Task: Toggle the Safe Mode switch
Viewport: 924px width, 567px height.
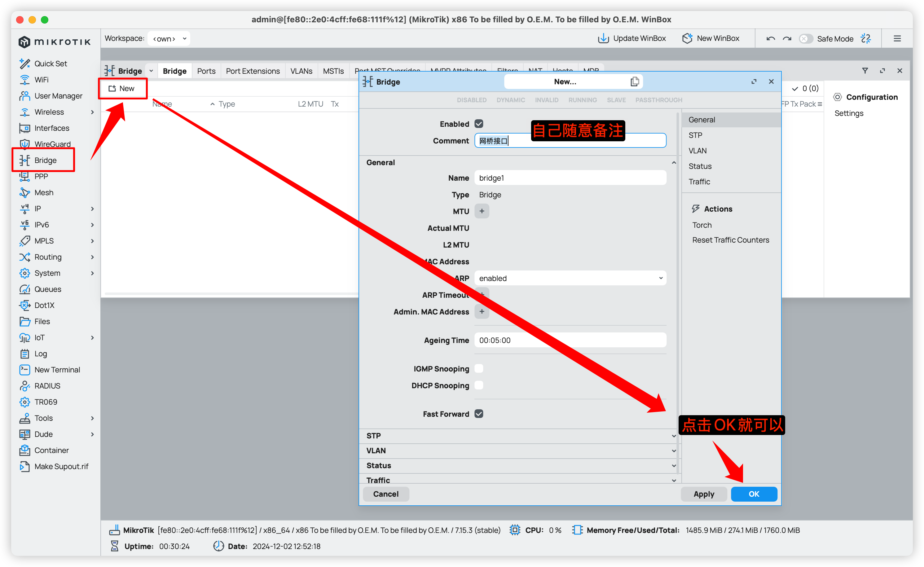Action: coord(806,39)
